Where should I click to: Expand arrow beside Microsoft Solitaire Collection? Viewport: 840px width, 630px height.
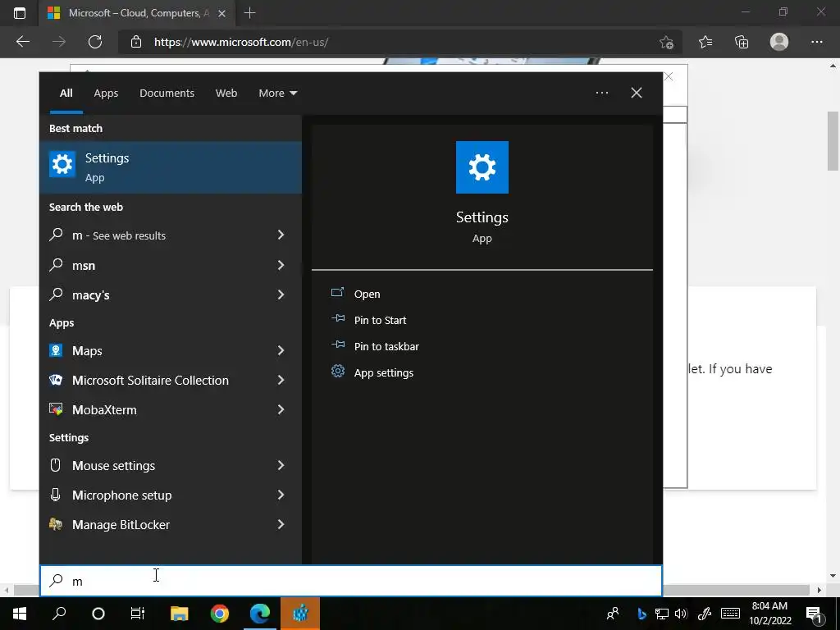281,380
